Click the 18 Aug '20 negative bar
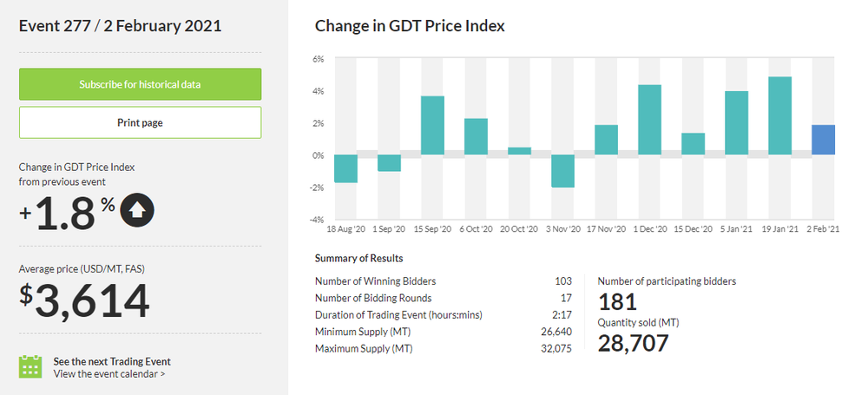868x395 pixels. (346, 168)
